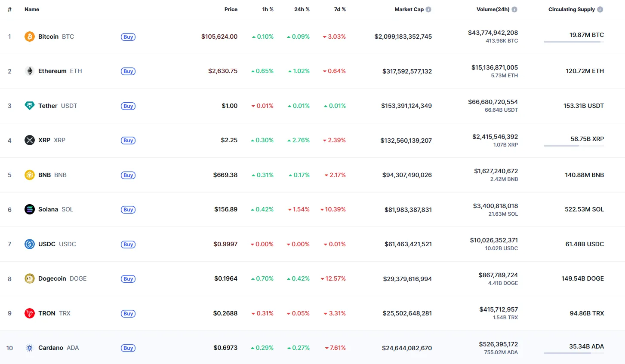Click Tether volume $66,680,720,554

coord(493,102)
